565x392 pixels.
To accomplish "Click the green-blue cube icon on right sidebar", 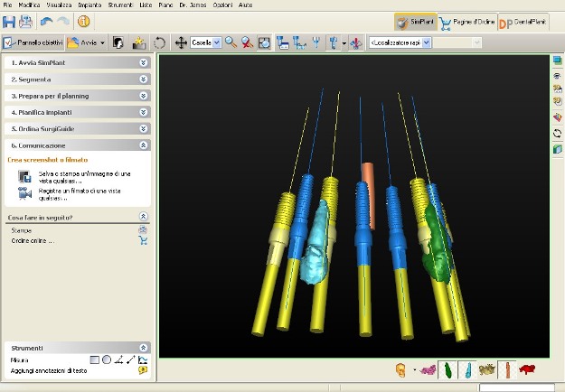I will click(x=558, y=149).
